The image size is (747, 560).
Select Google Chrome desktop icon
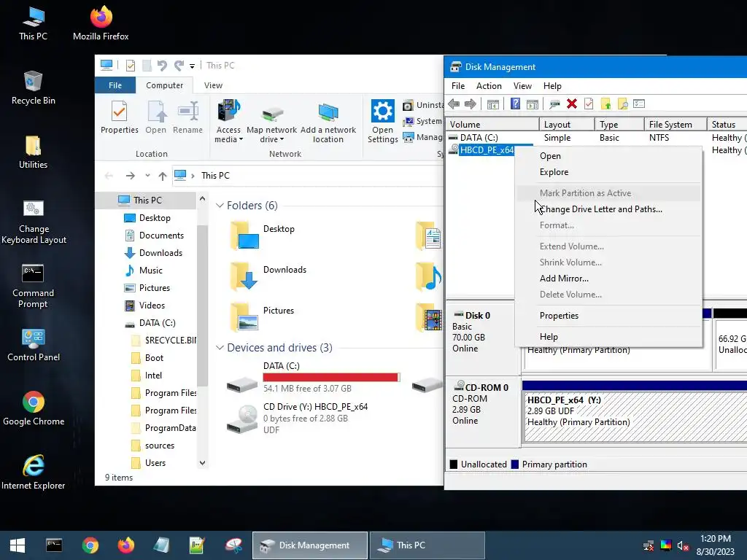coord(34,408)
